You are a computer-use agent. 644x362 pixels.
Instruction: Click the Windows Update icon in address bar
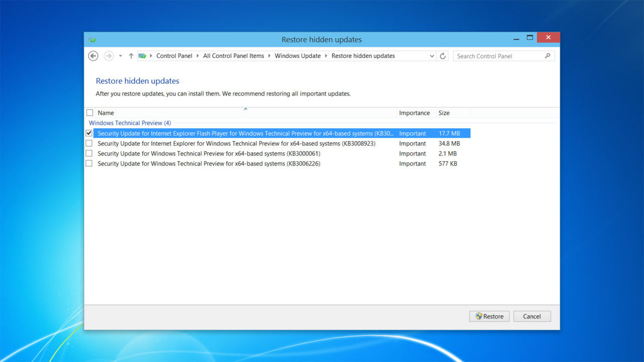point(142,56)
